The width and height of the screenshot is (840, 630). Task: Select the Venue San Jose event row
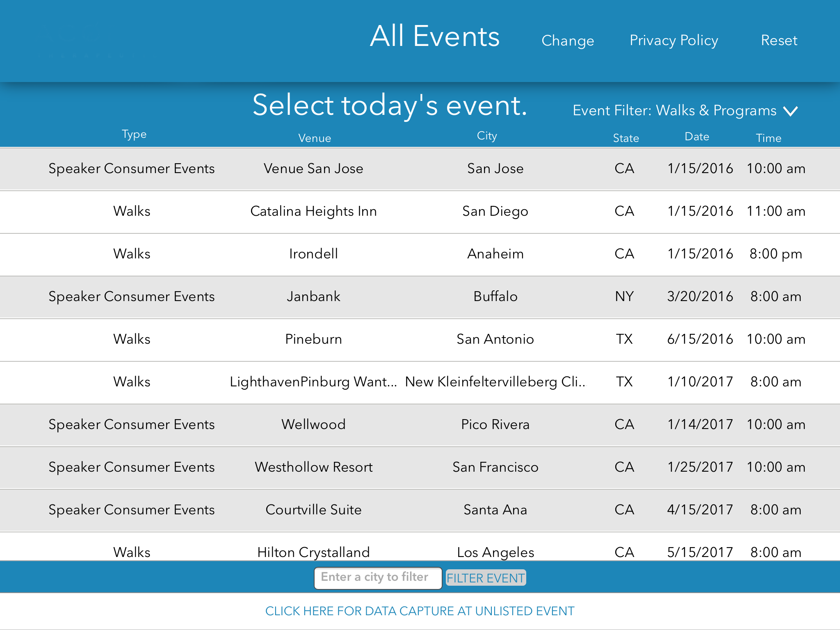[x=420, y=169]
